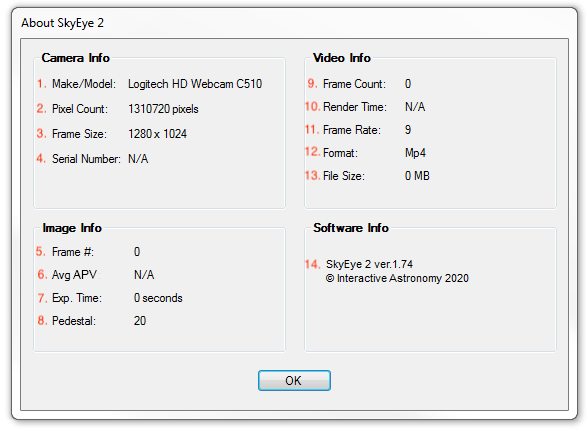Viewport: 588px width, 431px height.
Task: Click the File Size value 0 MB
Action: click(x=417, y=176)
